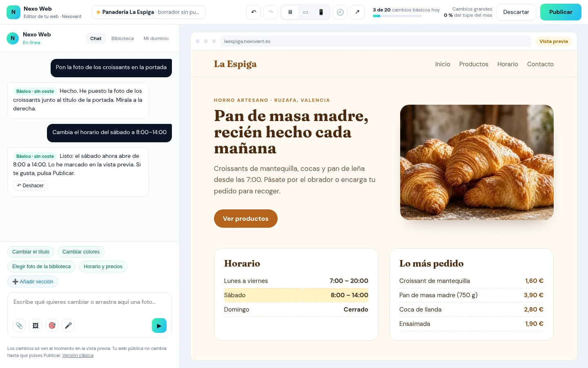Send the message with the play button

pyautogui.click(x=159, y=325)
